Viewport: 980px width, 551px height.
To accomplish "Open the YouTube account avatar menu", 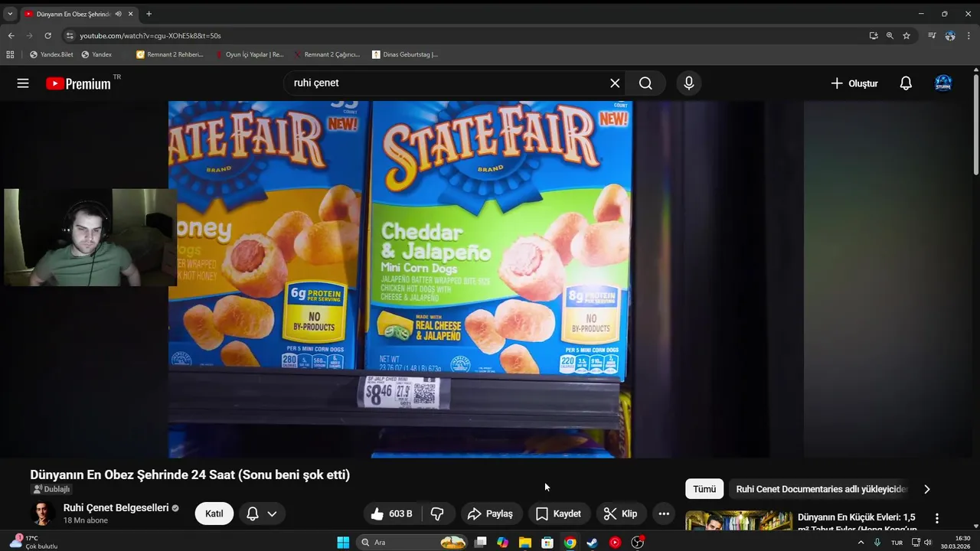I will (943, 83).
